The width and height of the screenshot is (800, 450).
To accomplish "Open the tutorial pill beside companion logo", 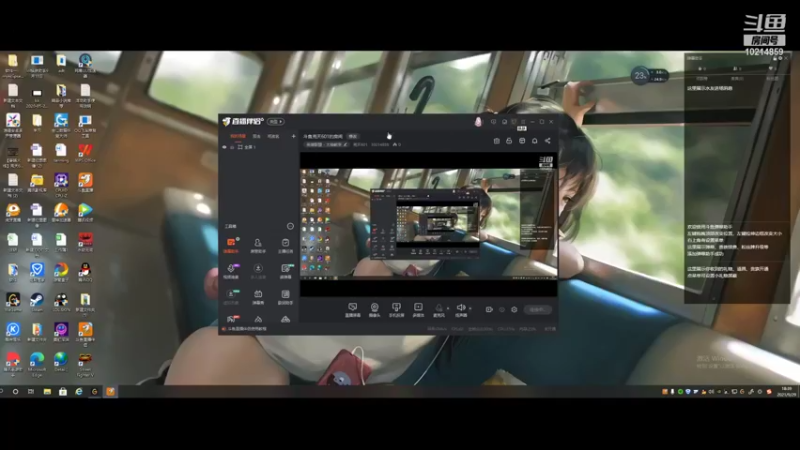I will click(276, 121).
